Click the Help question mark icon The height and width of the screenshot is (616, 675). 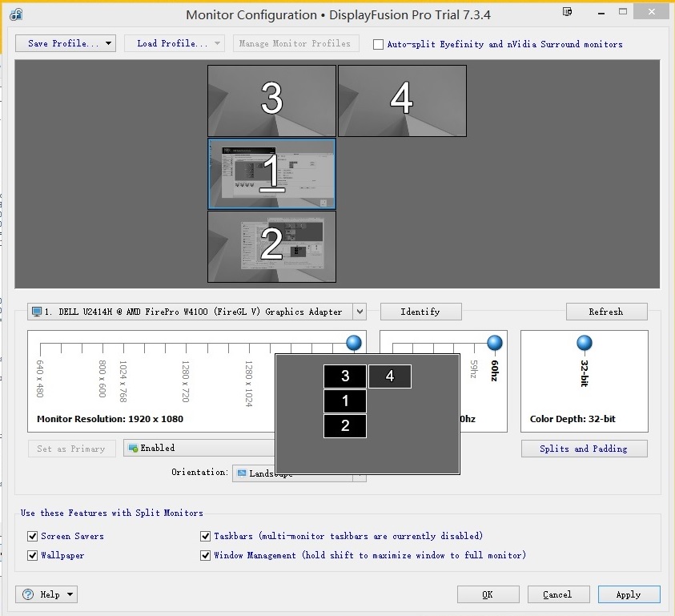click(x=29, y=594)
